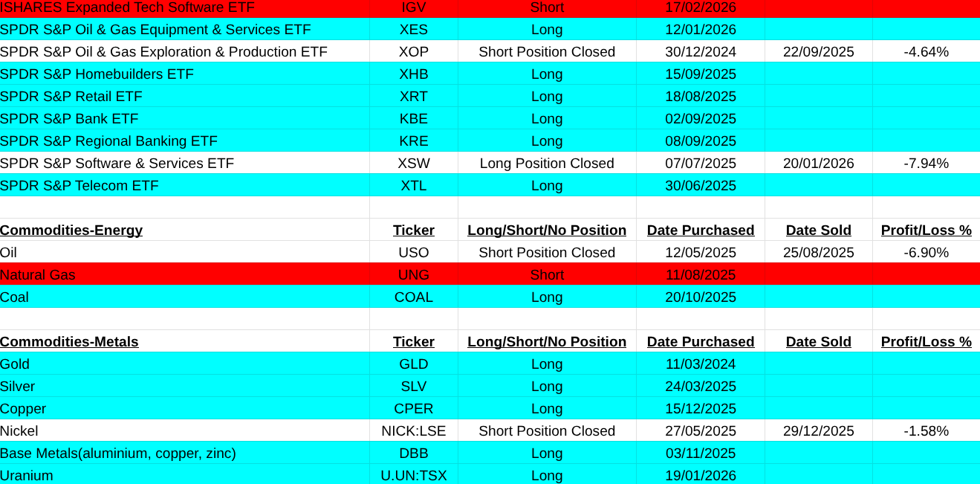
Task: Select the GLD ticker cell
Action: [413, 364]
